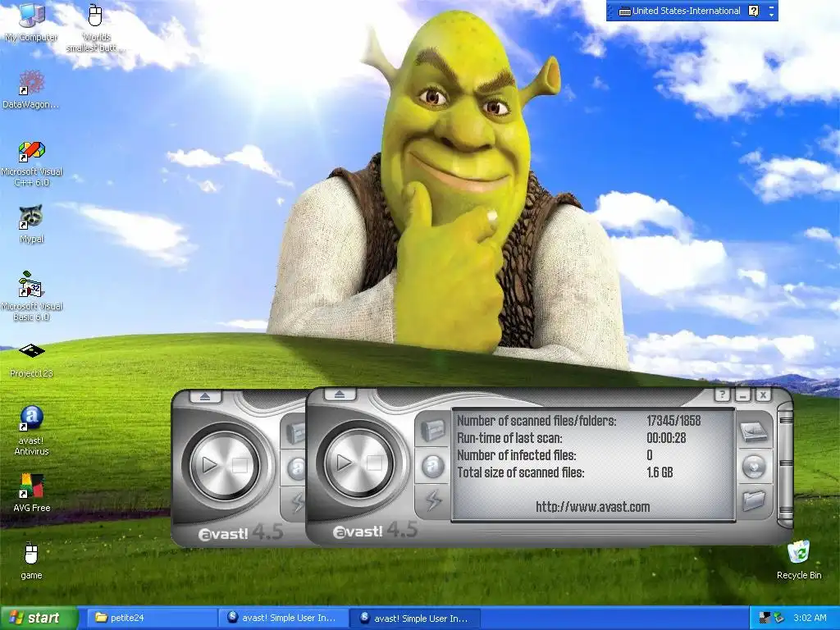Open language bar options down arrow

click(771, 16)
